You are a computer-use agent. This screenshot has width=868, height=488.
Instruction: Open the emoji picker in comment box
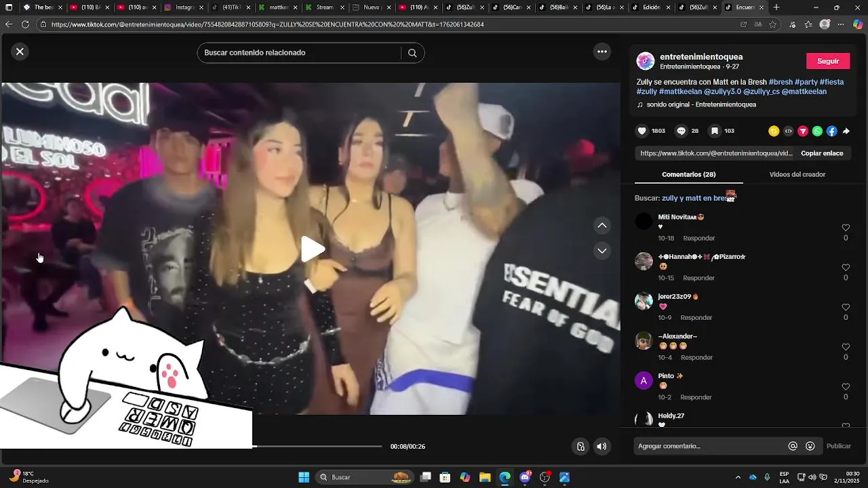coord(810,446)
